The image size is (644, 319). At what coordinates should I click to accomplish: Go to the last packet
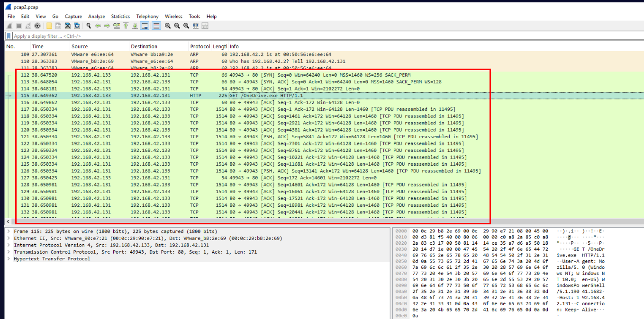point(135,26)
